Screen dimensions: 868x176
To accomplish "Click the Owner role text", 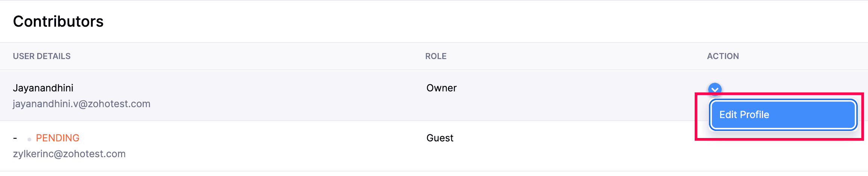I will pos(442,88).
